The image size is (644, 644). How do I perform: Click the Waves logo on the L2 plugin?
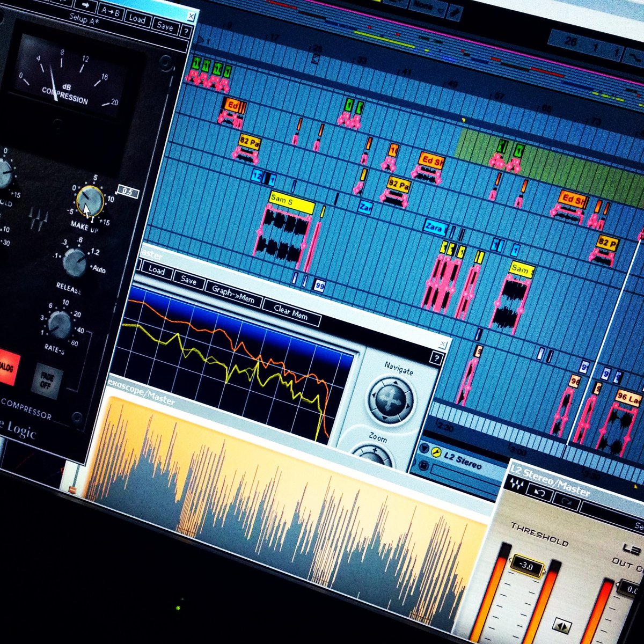[x=516, y=484]
